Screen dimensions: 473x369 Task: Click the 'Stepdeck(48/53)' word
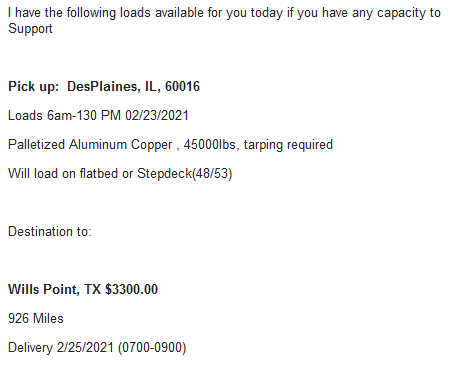click(185, 174)
